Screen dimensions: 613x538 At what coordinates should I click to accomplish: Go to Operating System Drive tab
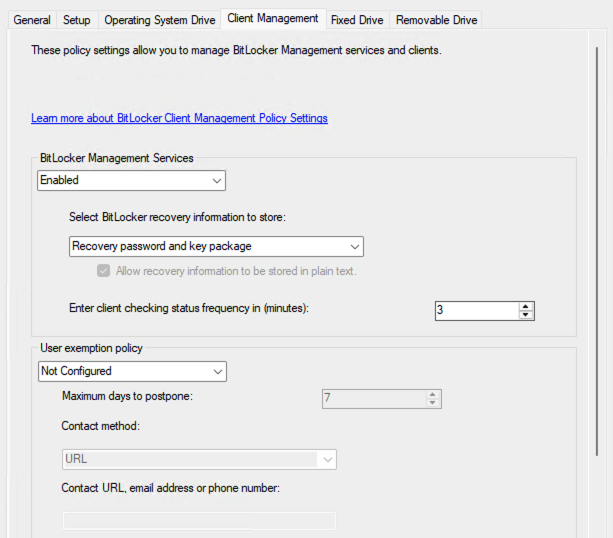(160, 20)
